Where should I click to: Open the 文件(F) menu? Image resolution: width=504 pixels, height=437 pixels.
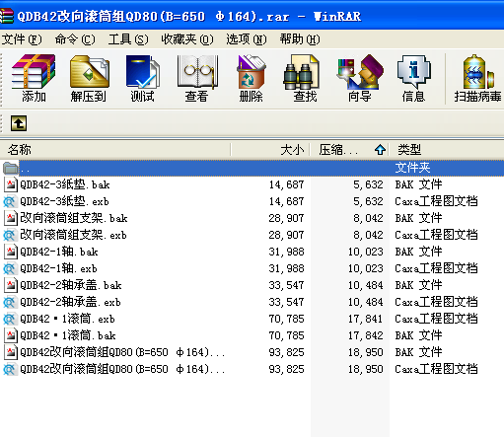22,39
